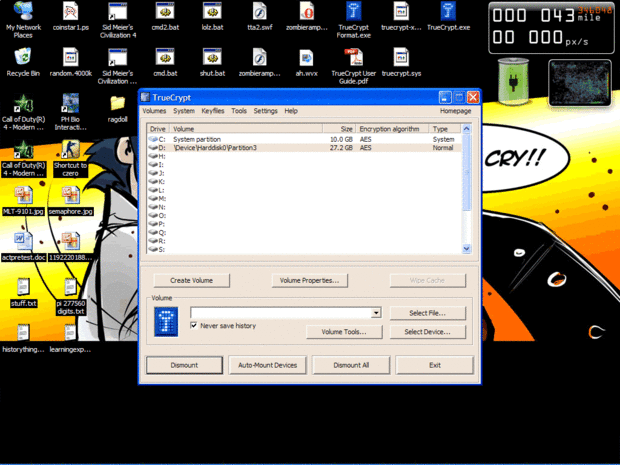620x465 pixels.
Task: Click the Dismount All button
Action: point(351,365)
